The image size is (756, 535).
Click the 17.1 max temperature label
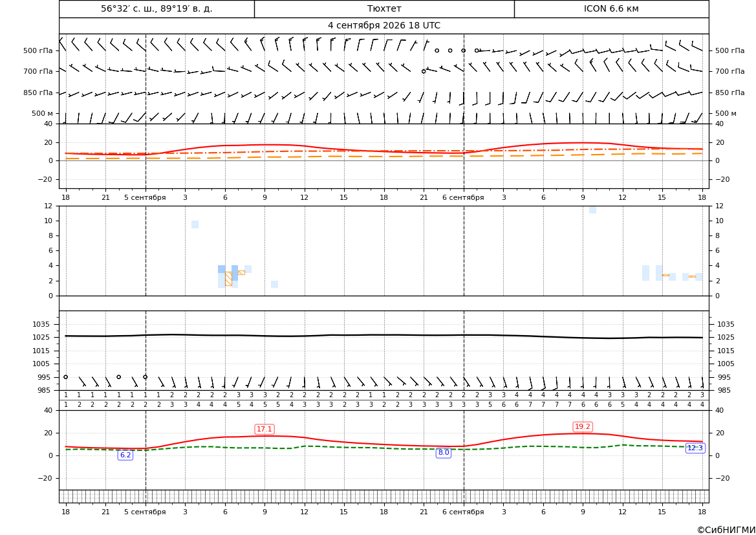point(265,429)
